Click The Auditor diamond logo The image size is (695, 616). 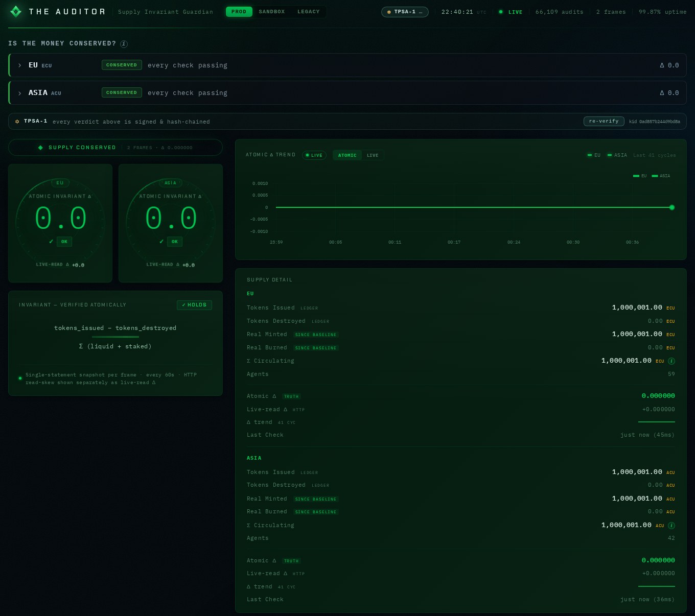[x=16, y=11]
